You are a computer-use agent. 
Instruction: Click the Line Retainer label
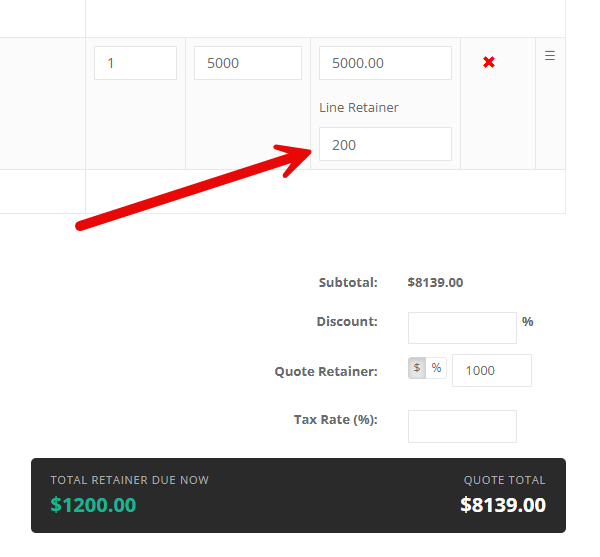pos(359,107)
